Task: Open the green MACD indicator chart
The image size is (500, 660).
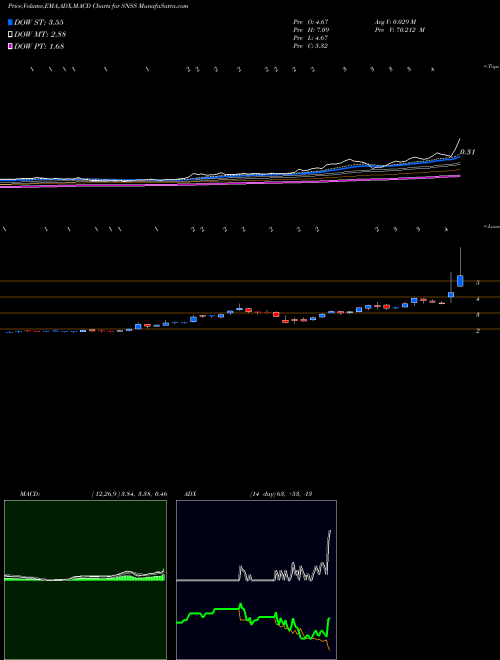Action: [x=85, y=580]
